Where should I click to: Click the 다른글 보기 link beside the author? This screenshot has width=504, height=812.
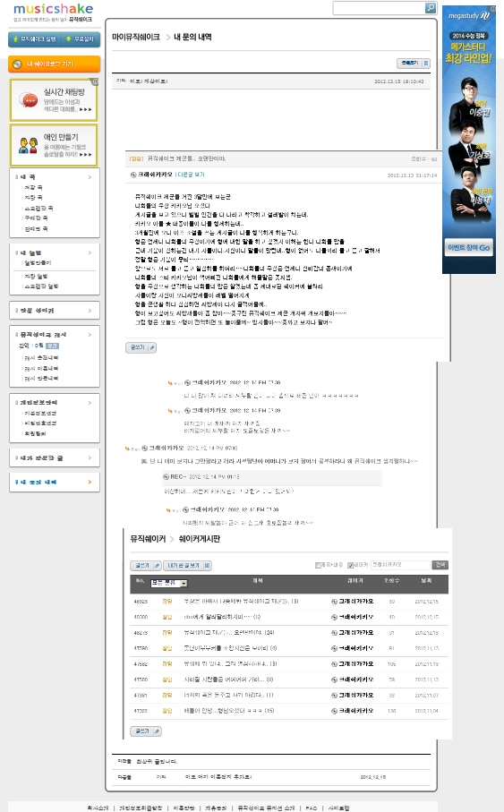click(191, 175)
